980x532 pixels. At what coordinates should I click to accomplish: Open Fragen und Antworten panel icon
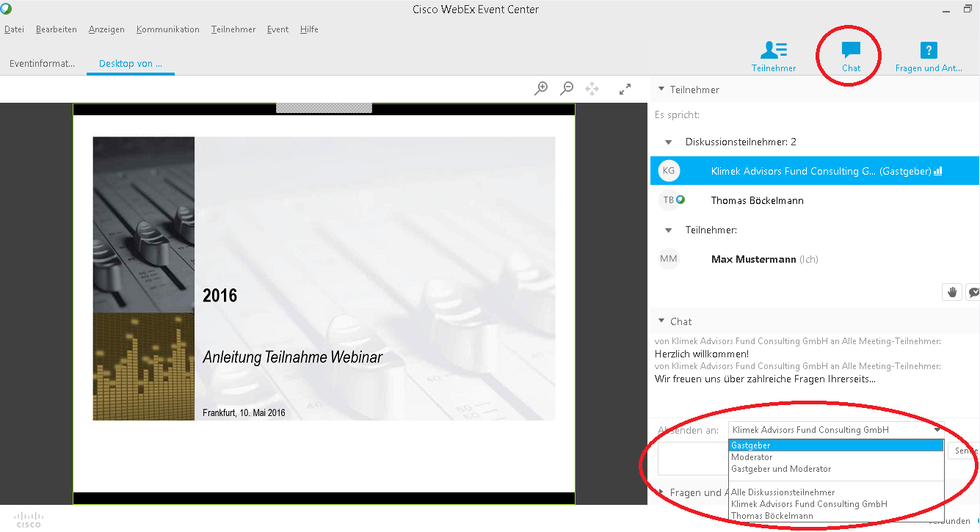(x=928, y=51)
